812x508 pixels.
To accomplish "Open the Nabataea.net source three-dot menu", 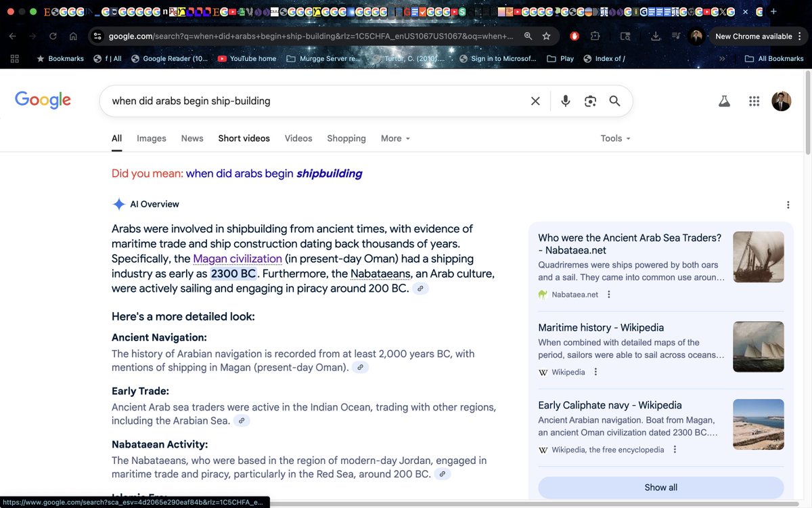I will point(609,295).
